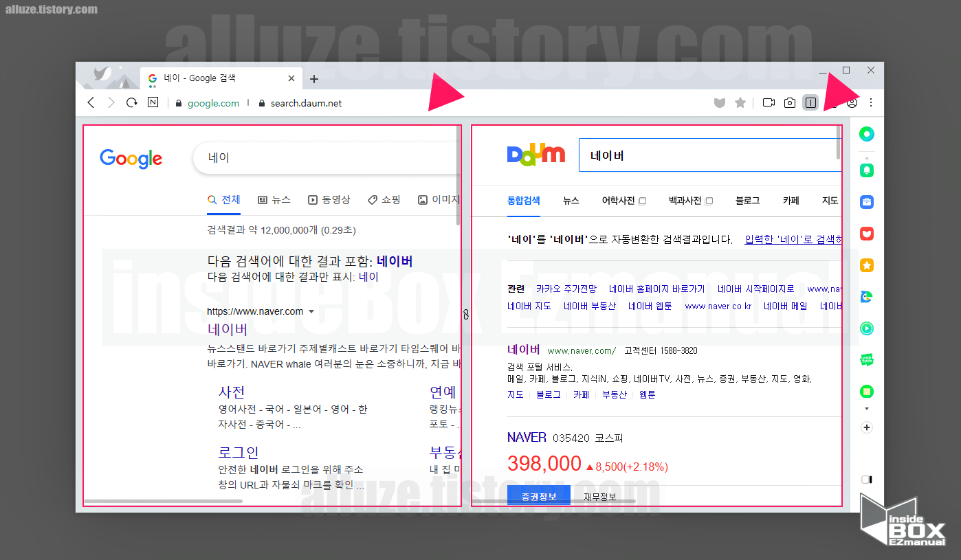Show earlier sidebar apps with up arrow
Viewport: 961px width, 560px height.
867,157
